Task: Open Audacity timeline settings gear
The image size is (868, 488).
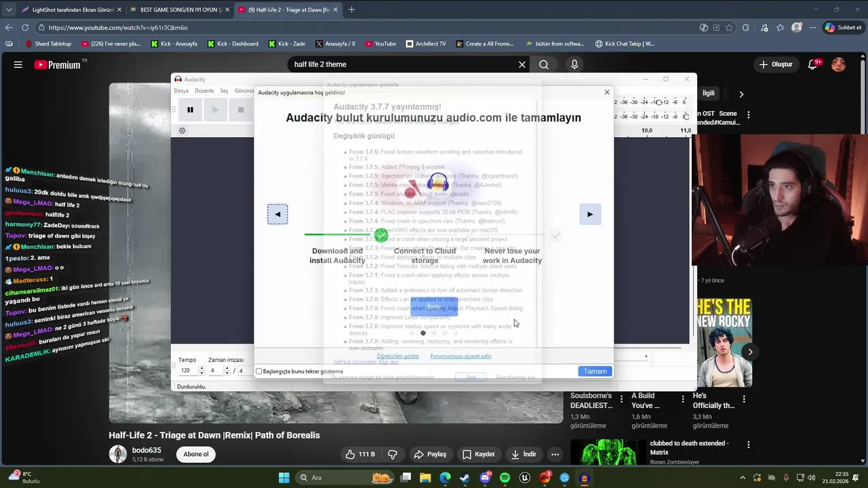Action: tap(182, 131)
